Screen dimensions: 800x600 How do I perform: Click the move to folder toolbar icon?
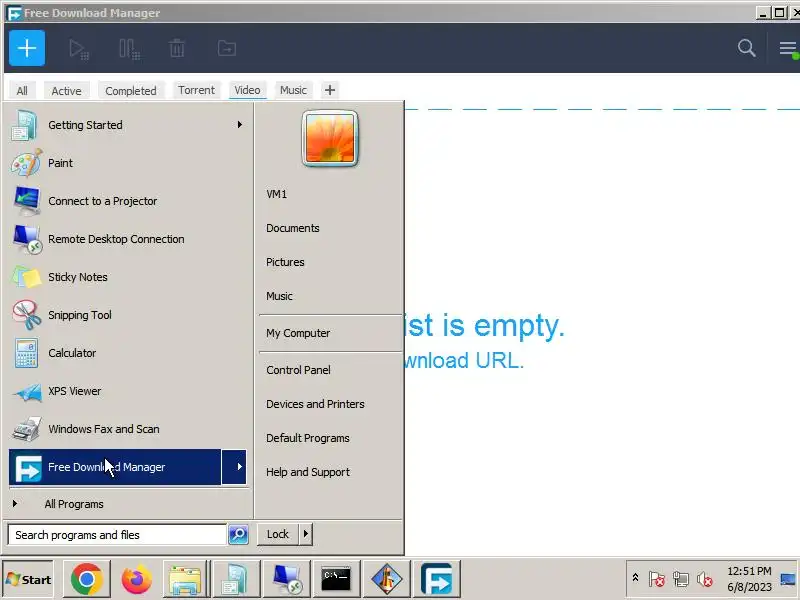click(227, 49)
